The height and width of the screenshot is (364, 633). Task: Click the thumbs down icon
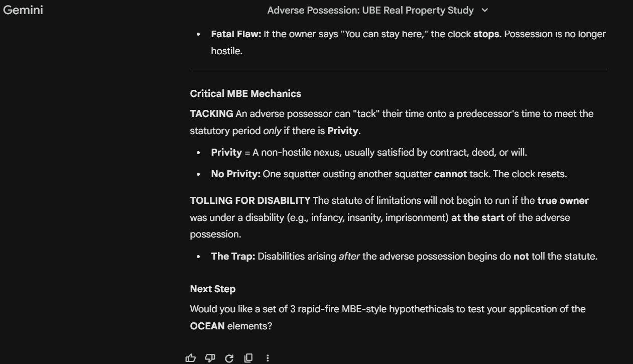click(x=210, y=358)
